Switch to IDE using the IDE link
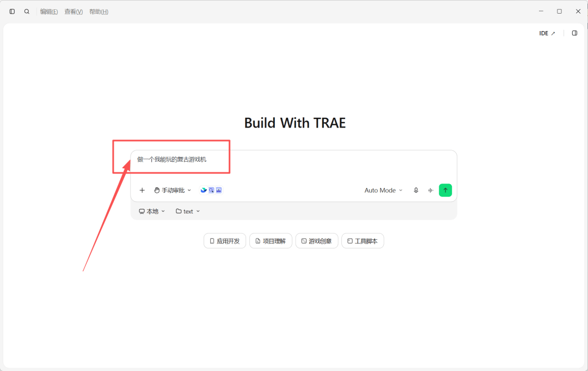The height and width of the screenshot is (371, 588). click(x=547, y=33)
